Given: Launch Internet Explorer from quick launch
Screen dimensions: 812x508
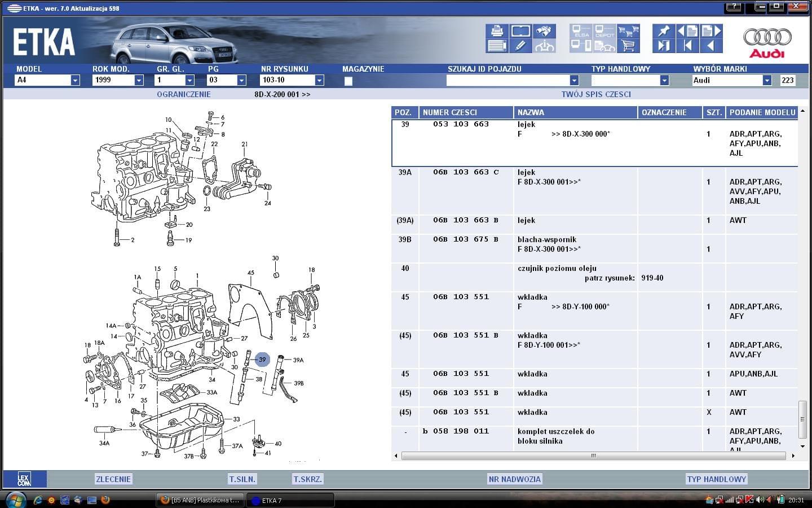Looking at the screenshot, I should point(38,500).
